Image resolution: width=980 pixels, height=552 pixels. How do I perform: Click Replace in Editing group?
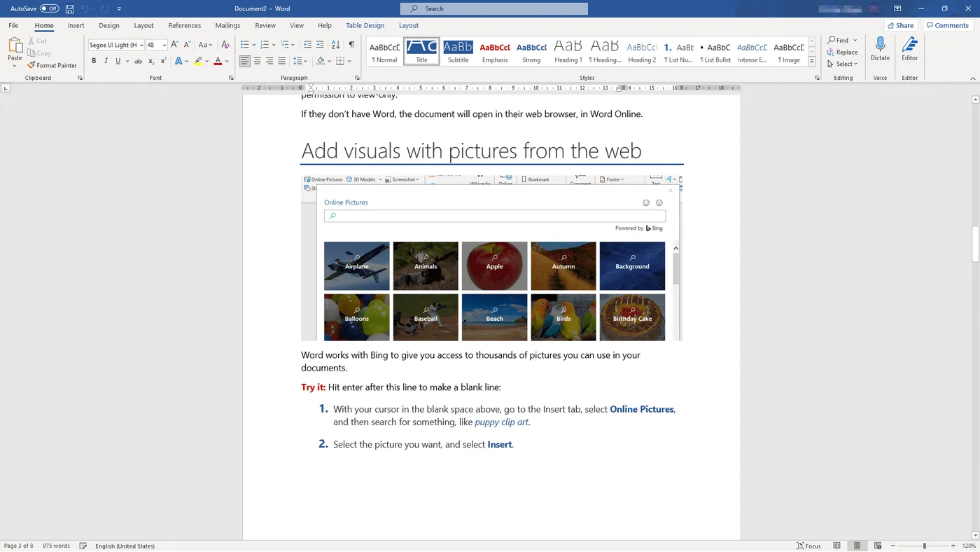842,52
